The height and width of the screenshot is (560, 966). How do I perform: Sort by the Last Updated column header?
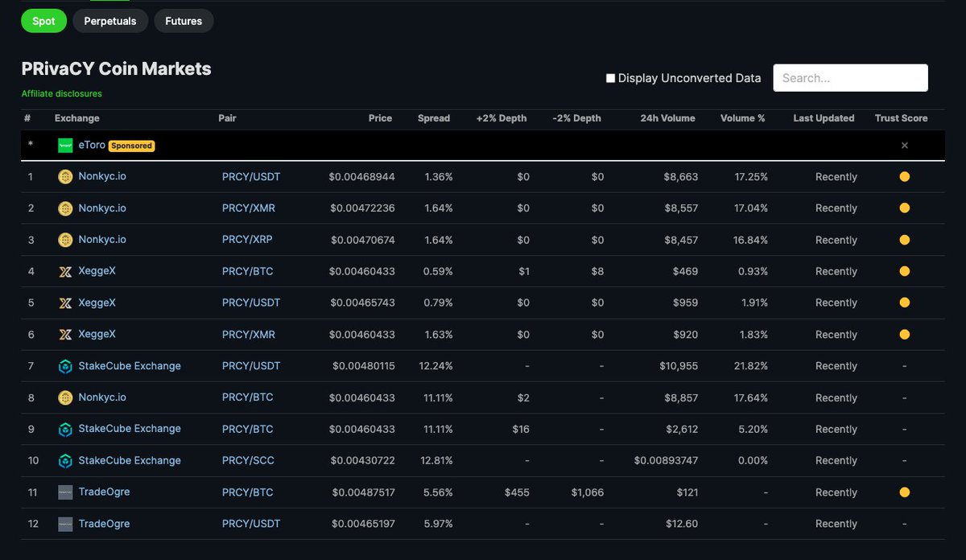(x=824, y=118)
